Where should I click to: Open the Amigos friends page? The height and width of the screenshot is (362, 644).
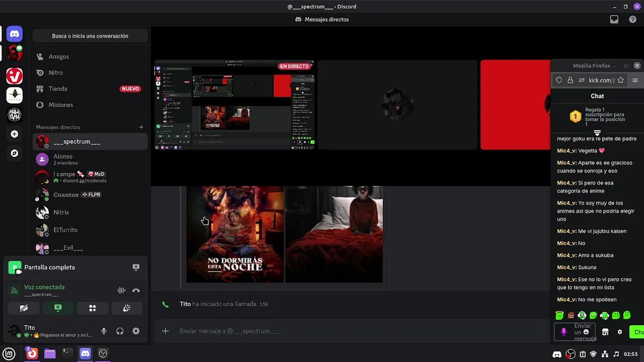tap(90, 57)
